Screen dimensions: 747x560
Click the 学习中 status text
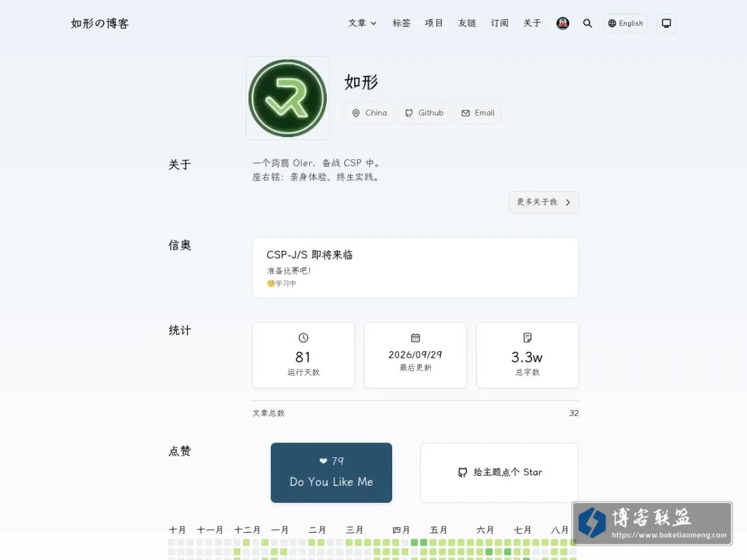(286, 284)
